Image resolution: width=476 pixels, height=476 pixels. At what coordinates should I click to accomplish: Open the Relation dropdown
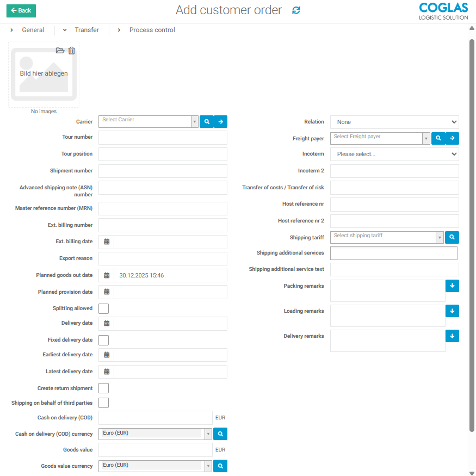point(394,122)
